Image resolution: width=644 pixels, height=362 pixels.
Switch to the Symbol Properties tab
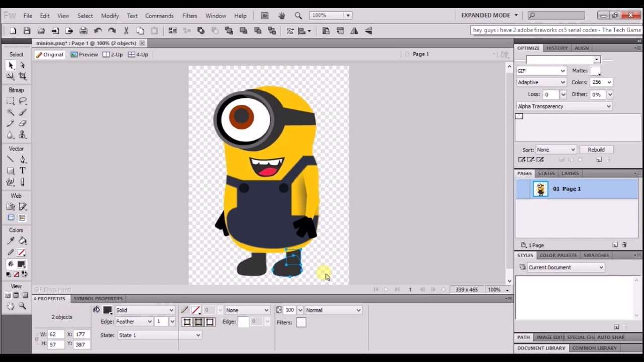[98, 299]
